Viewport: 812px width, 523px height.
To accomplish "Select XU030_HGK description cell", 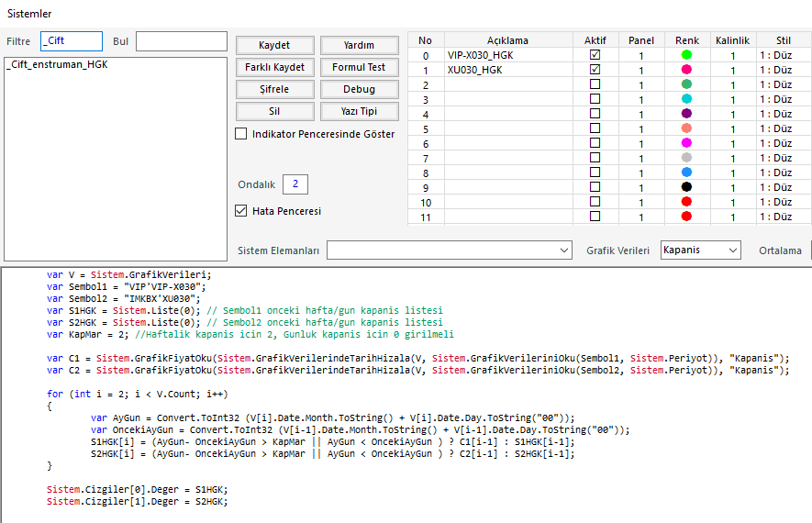I will pos(508,70).
